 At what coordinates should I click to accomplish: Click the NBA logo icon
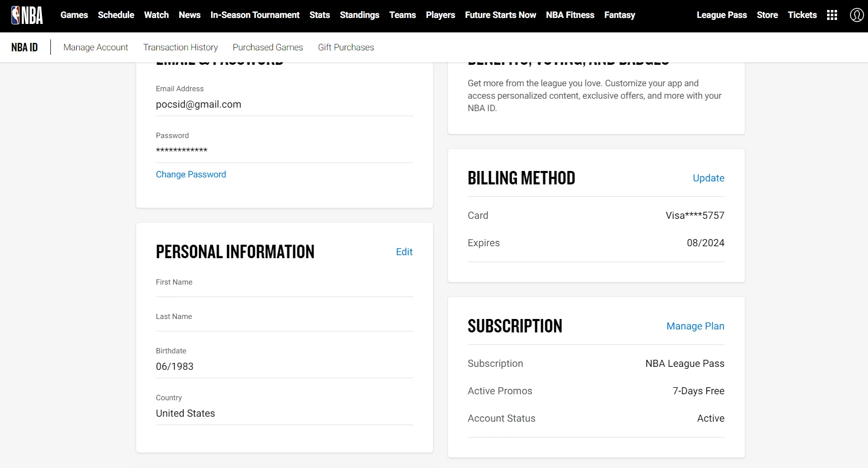[x=27, y=15]
